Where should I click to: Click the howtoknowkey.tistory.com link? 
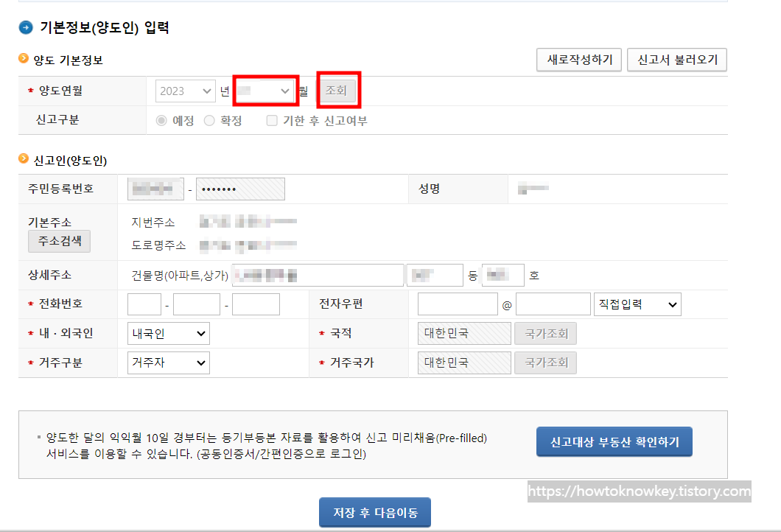(x=639, y=491)
